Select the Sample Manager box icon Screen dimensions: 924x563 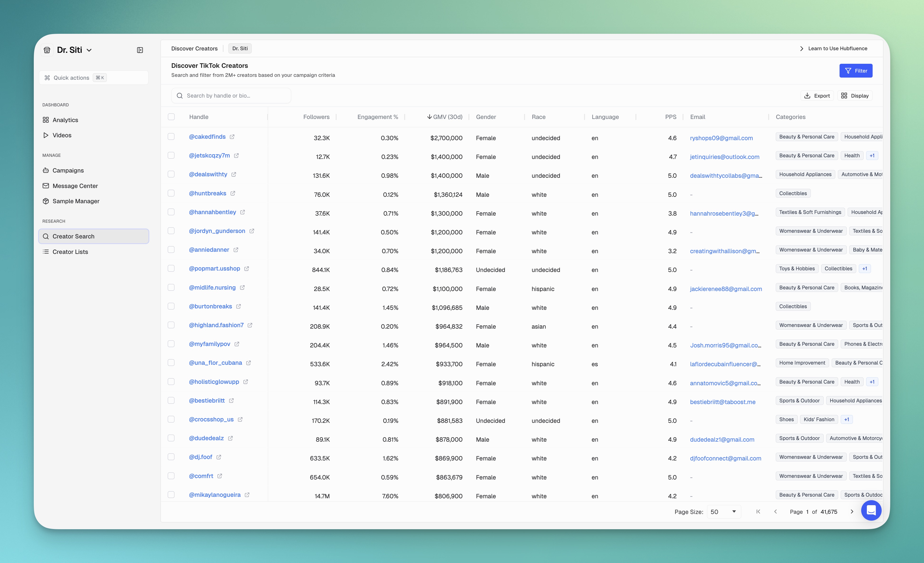pyautogui.click(x=46, y=201)
